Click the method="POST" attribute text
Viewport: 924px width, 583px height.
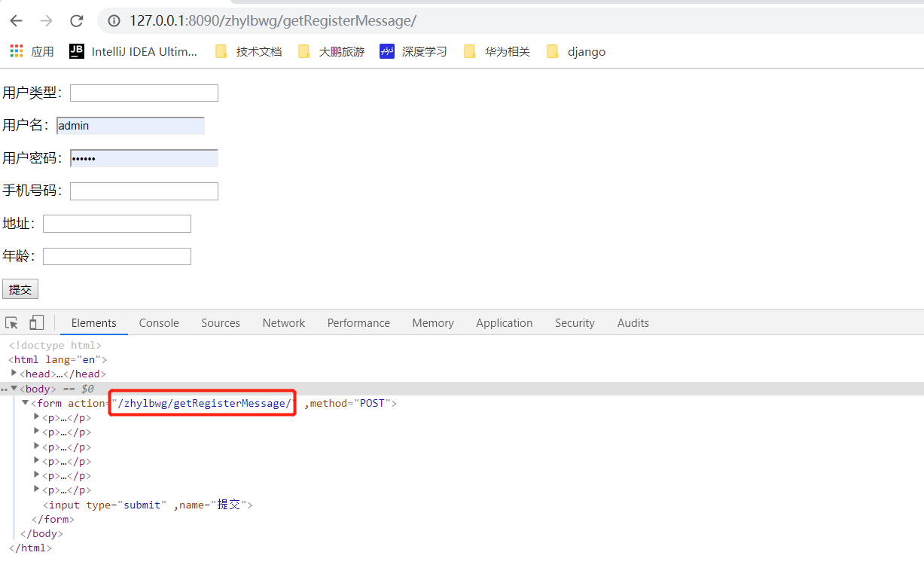click(x=350, y=403)
